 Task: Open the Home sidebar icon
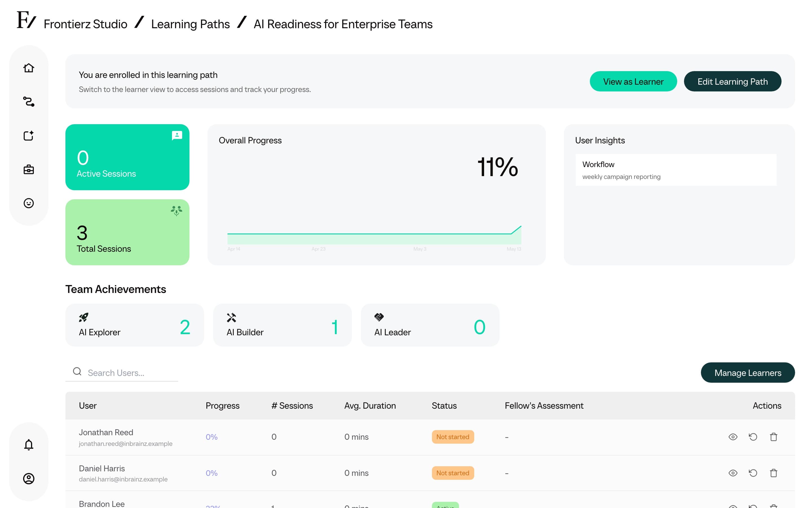point(28,68)
